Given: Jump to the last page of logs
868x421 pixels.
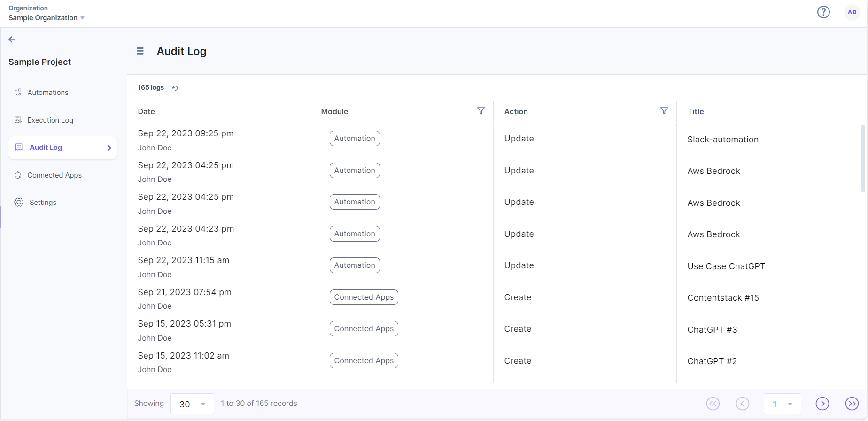Looking at the screenshot, I should tap(852, 404).
